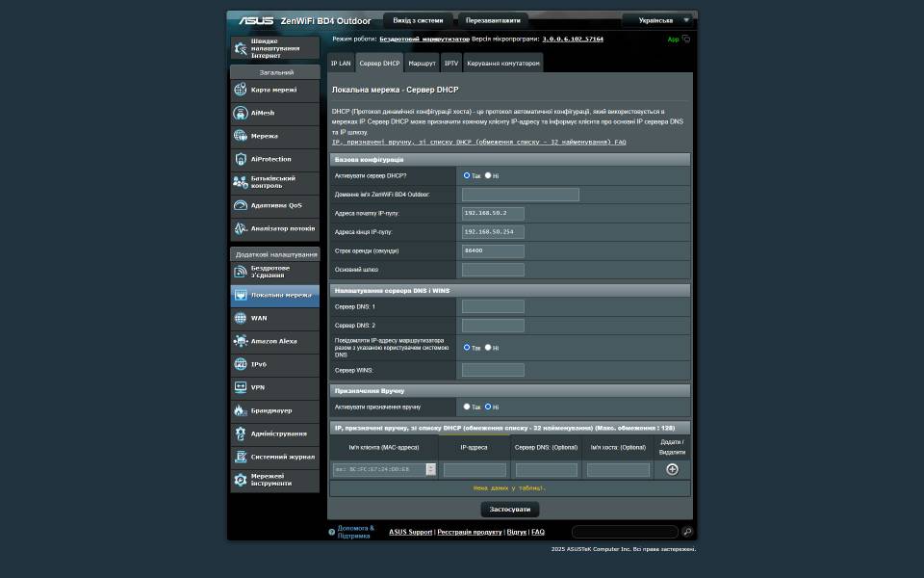924x578 pixels.
Task: Expand the Українська language dropdown
Action: [659, 20]
